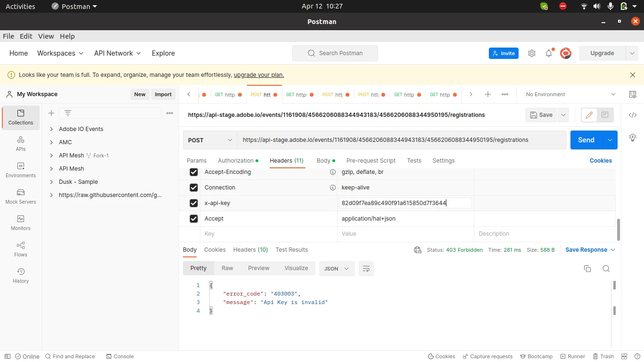
Task: Open the API Network dropdown
Action: point(118,53)
